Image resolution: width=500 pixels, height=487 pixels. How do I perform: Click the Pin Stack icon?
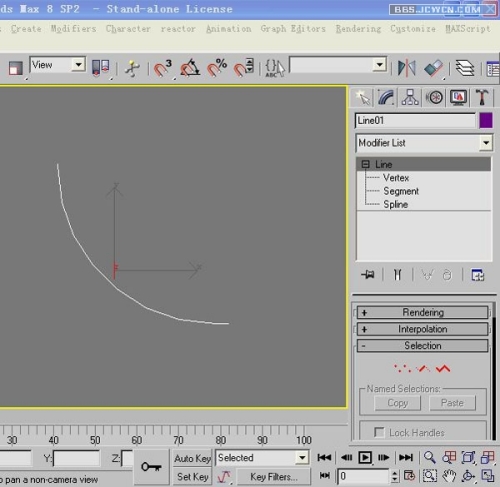tap(368, 275)
